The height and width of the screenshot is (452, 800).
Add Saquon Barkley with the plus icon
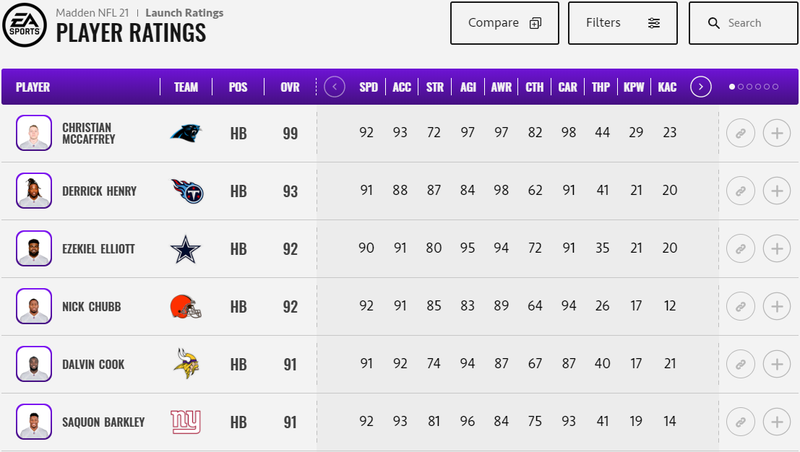coord(777,422)
